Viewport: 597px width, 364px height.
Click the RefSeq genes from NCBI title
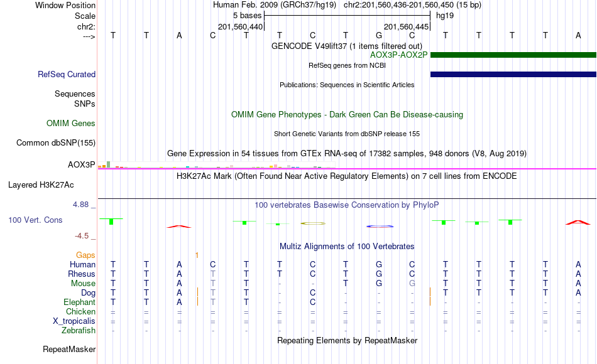[348, 65]
